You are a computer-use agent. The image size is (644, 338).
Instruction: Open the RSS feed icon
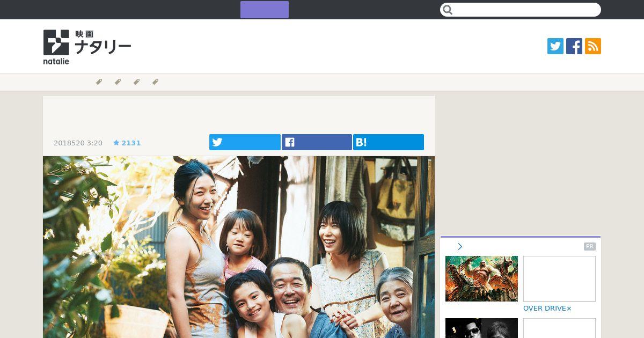tap(593, 46)
